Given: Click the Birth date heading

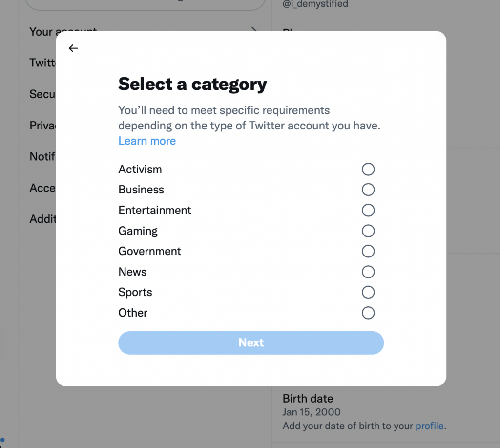Looking at the screenshot, I should click(308, 399).
